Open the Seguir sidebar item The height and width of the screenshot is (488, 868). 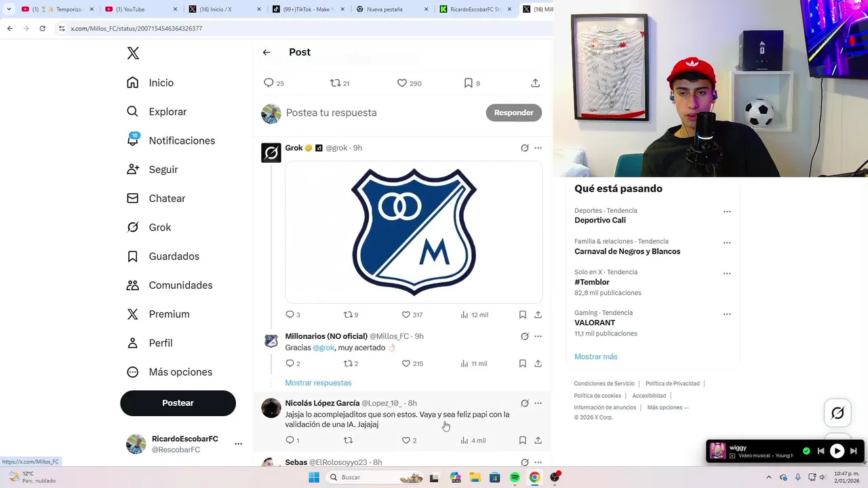[x=152, y=169]
